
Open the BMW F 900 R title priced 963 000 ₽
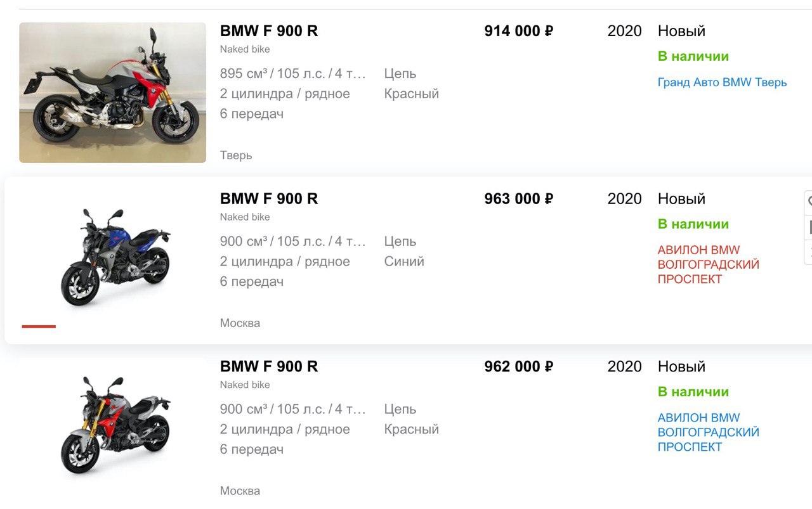pyautogui.click(x=269, y=199)
